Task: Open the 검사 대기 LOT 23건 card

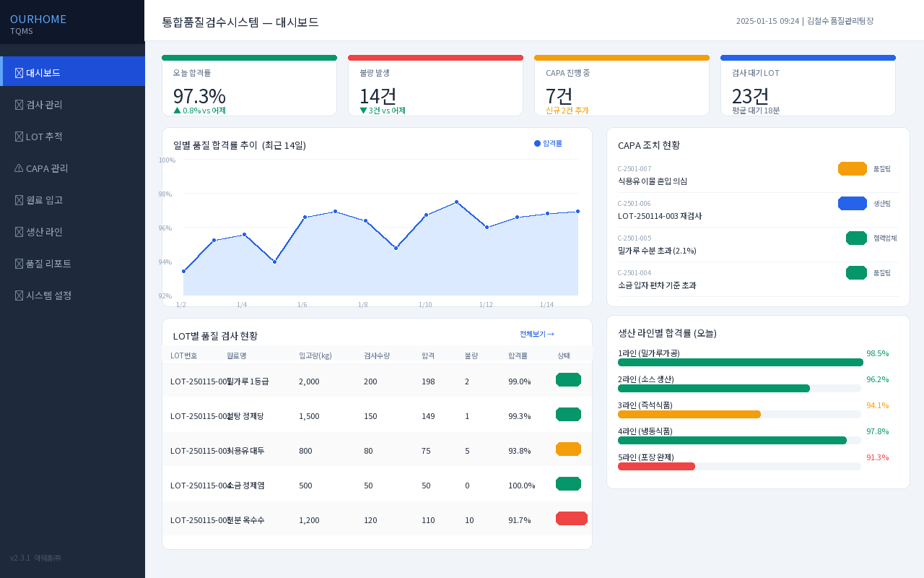Action: pyautogui.click(x=808, y=85)
